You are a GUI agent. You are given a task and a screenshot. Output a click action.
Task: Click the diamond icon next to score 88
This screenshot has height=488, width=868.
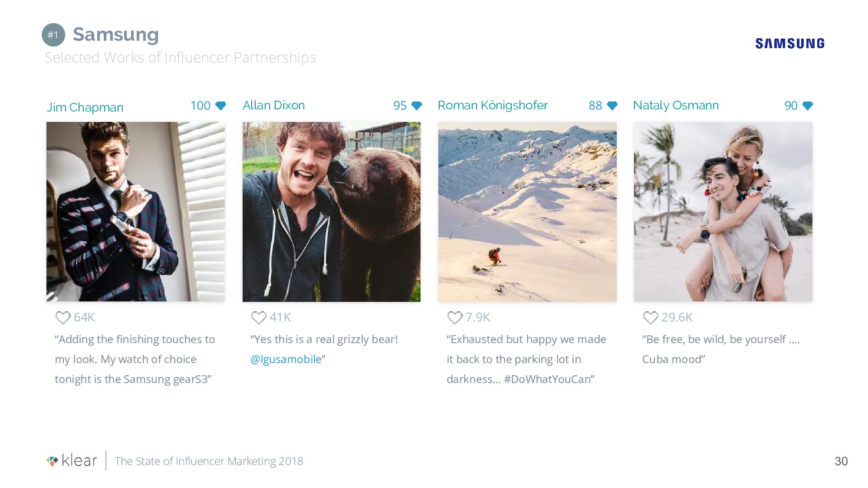pos(612,105)
